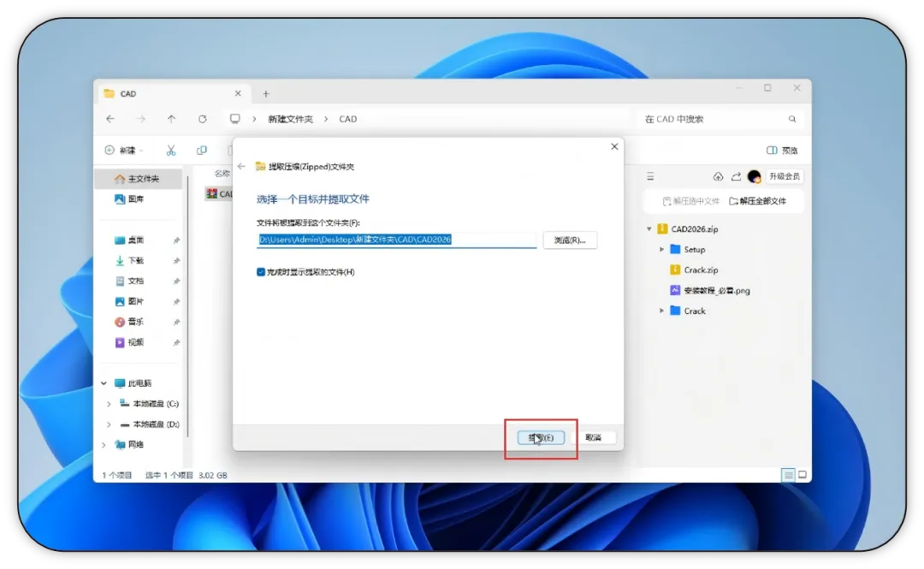The image size is (924, 569).
Task: Select 本地磁盘 (D:) drive
Action: point(149,424)
